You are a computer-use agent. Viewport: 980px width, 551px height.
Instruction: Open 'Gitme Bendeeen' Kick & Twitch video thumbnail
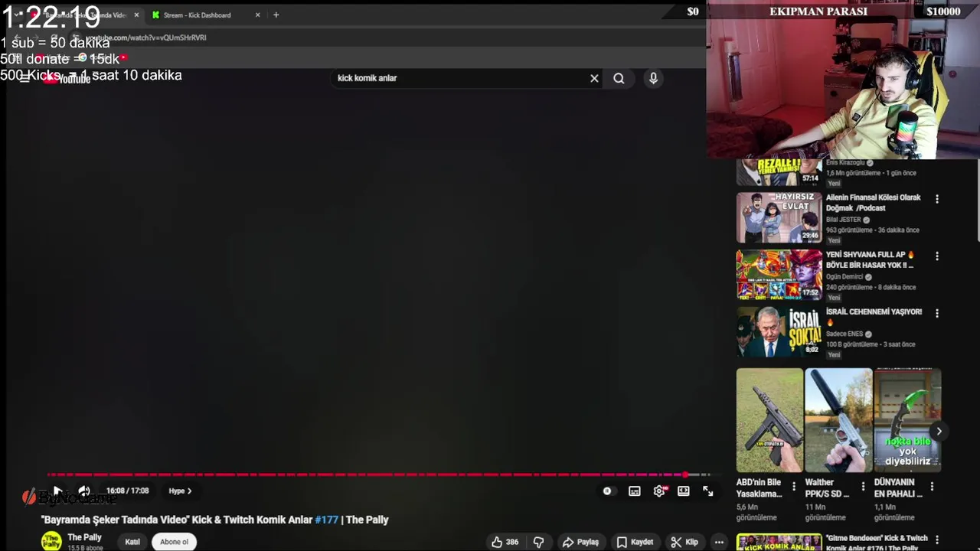pos(779,543)
